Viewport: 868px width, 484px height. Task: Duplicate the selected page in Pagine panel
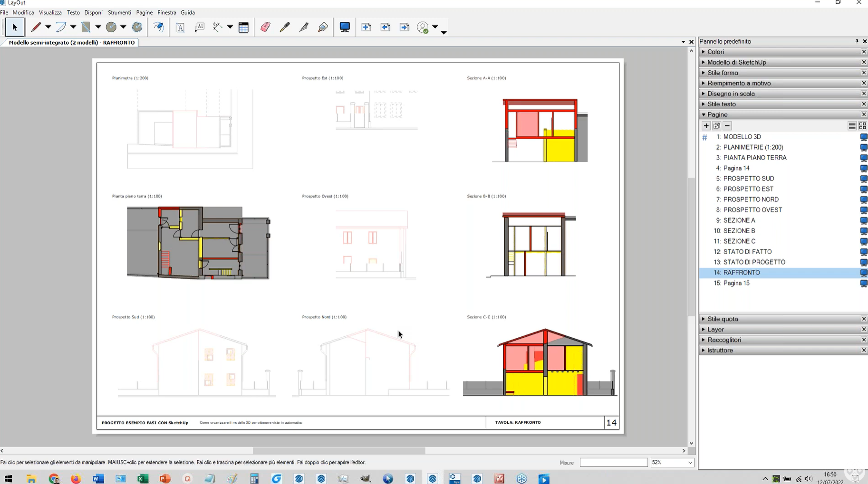[x=716, y=126]
